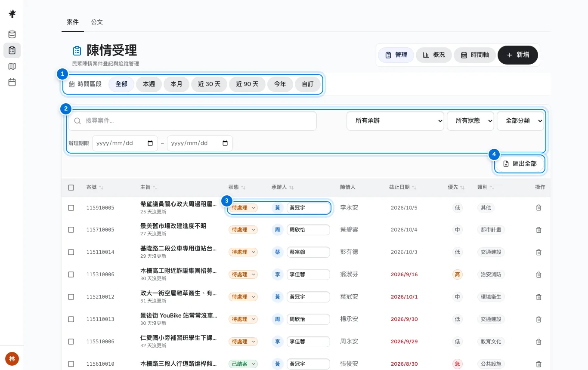Delete case 115910005 with the trash icon
588x370 pixels.
point(538,208)
